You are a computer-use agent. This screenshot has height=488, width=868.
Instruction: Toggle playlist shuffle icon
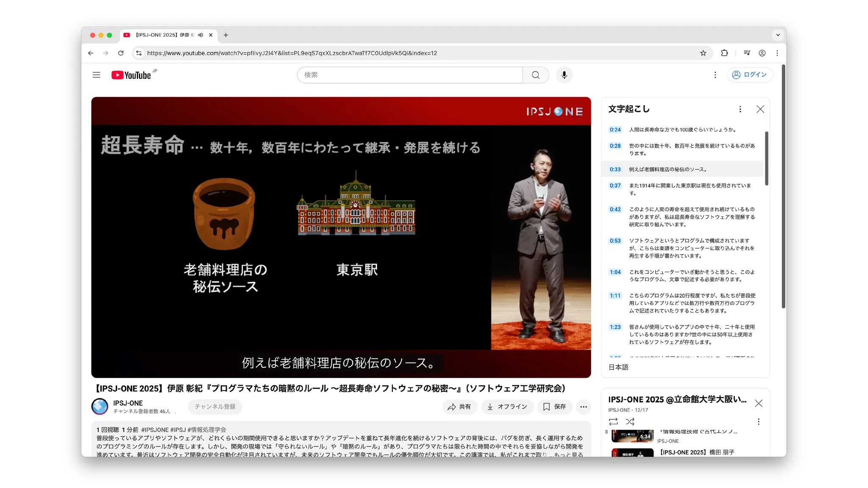(x=630, y=421)
